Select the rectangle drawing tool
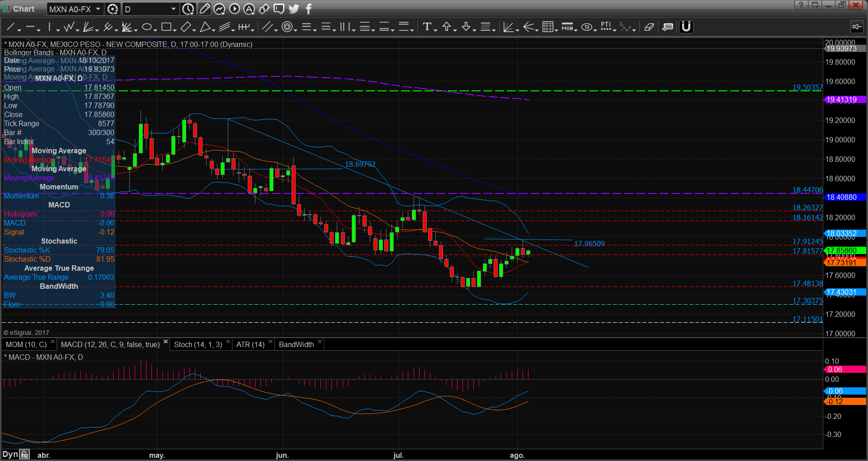Viewport: 868px width, 461px height. coord(166,28)
